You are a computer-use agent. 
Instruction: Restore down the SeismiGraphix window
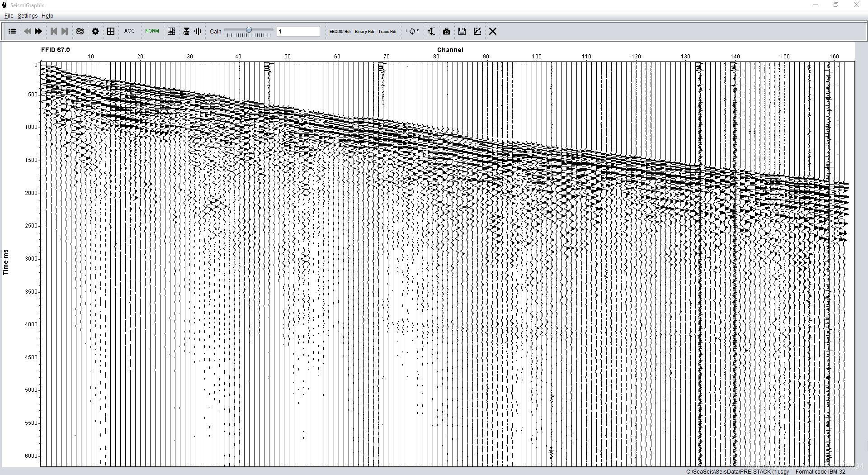click(836, 5)
